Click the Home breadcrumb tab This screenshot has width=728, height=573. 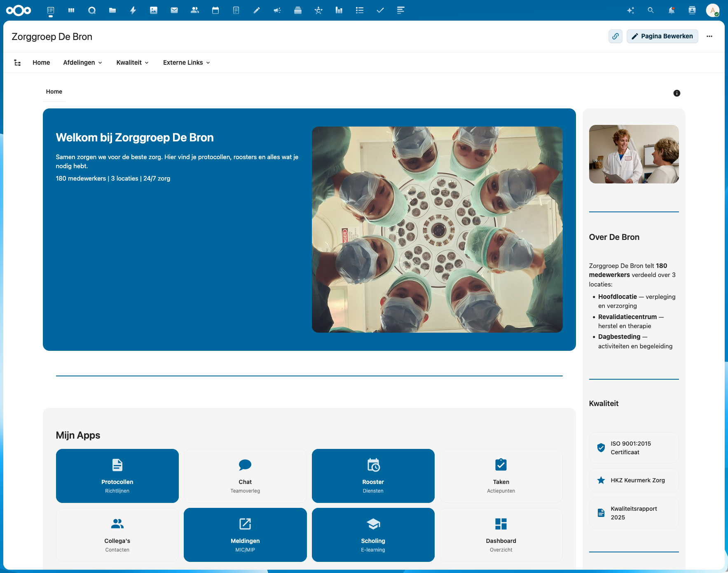pos(54,92)
